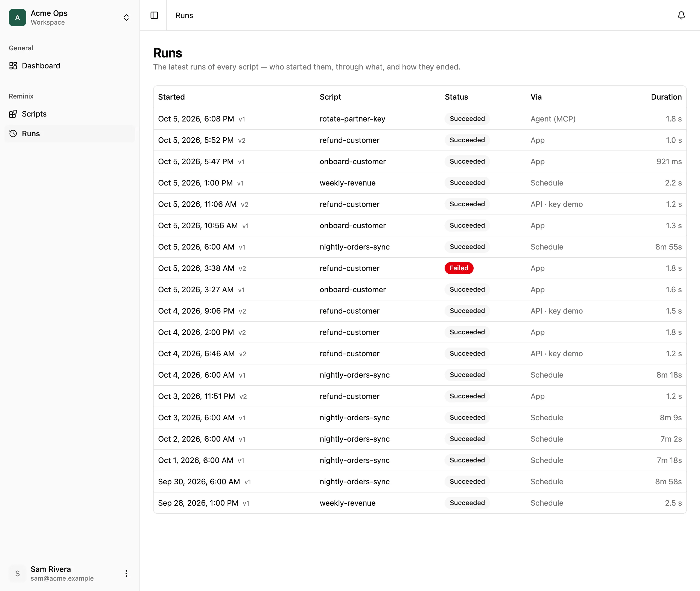Click the 8m 9s duration value
Viewport: 700px width, 591px height.
(670, 418)
